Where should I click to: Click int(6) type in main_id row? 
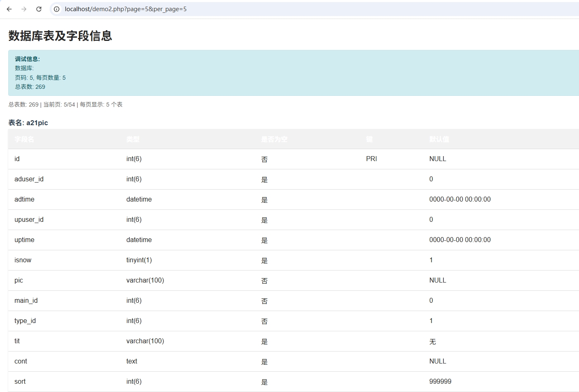point(134,301)
